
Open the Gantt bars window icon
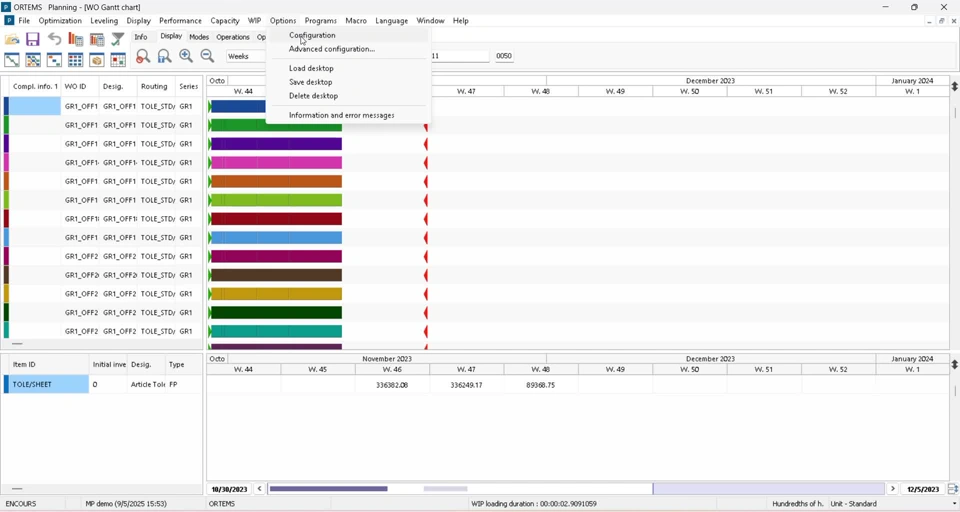54,59
